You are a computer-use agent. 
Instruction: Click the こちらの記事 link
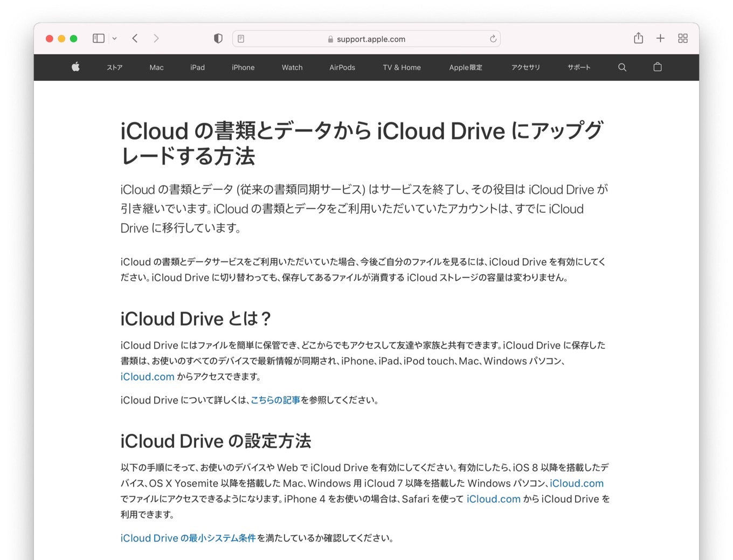point(275,400)
